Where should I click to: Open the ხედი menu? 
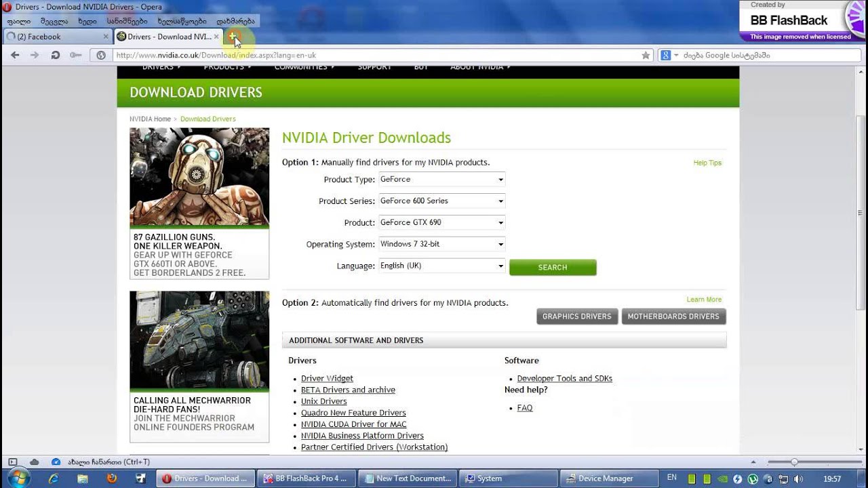point(87,21)
